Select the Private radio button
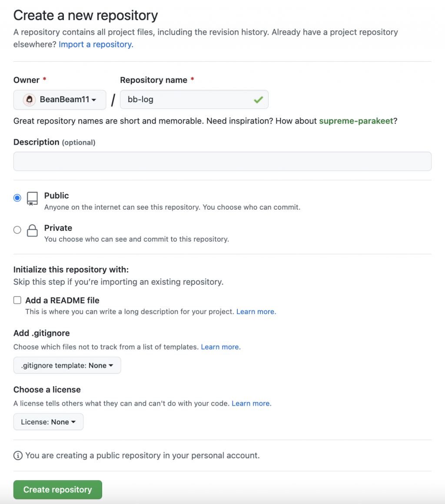Viewport: 445px width, 504px height. (x=17, y=230)
